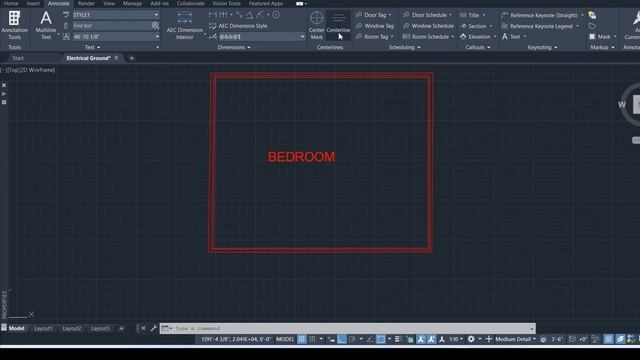640x360 pixels.
Task: Switch to the Render ribbon tab
Action: (86, 3)
